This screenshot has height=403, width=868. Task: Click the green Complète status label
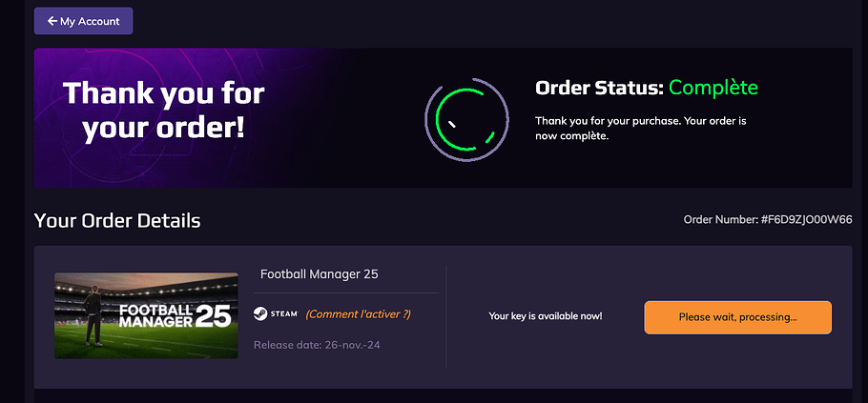713,88
